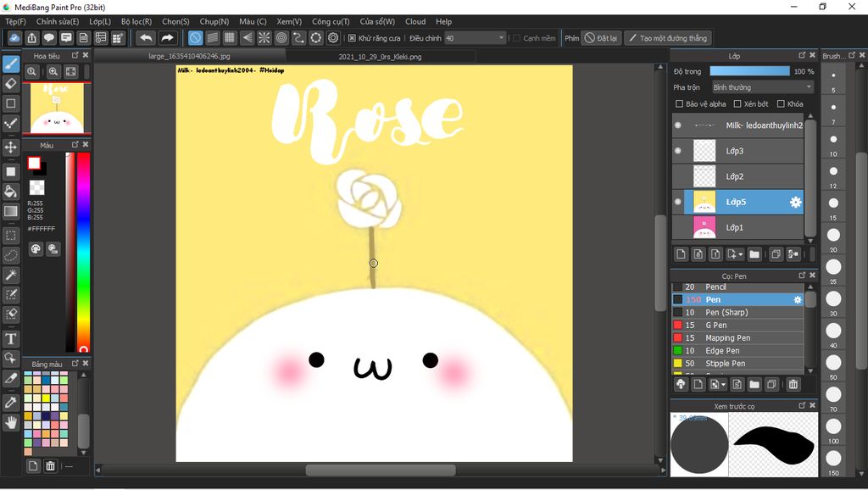
Task: Select the Edge Pen brush
Action: point(738,350)
